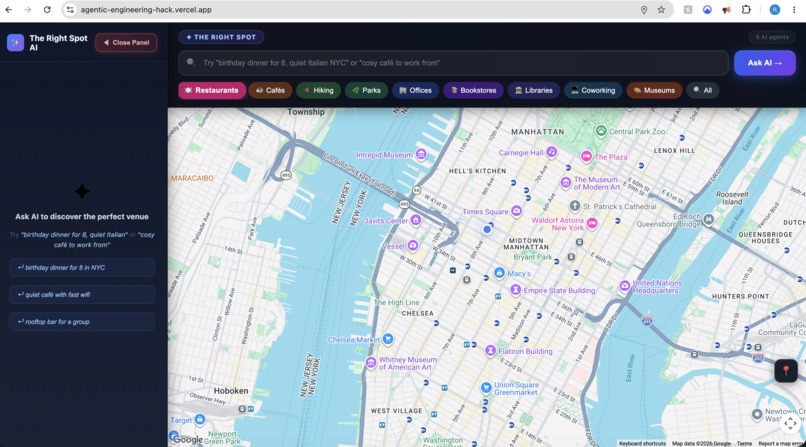Open the Chrome profile avatar
The width and height of the screenshot is (806, 447).
click(774, 10)
